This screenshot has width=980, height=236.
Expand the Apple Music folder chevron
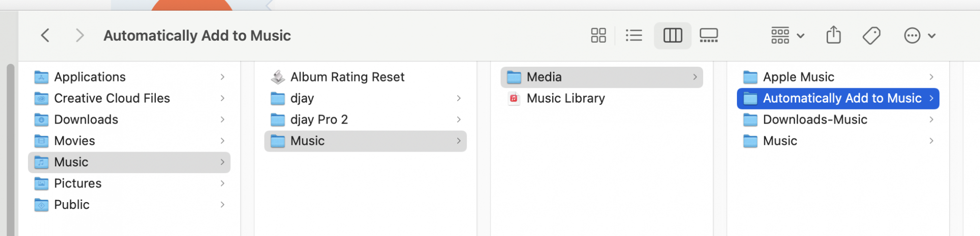click(x=931, y=77)
